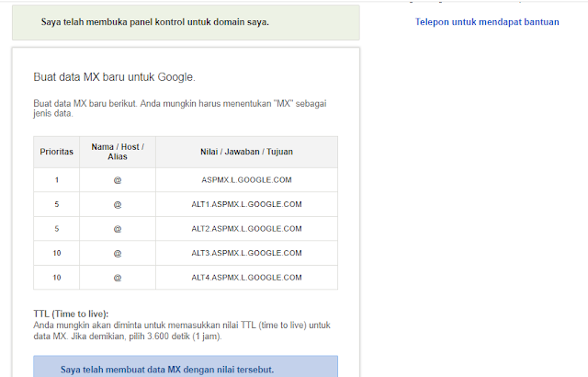The height and width of the screenshot is (377, 588).
Task: Click priority 1 cell of ASPMX row
Action: coord(57,180)
